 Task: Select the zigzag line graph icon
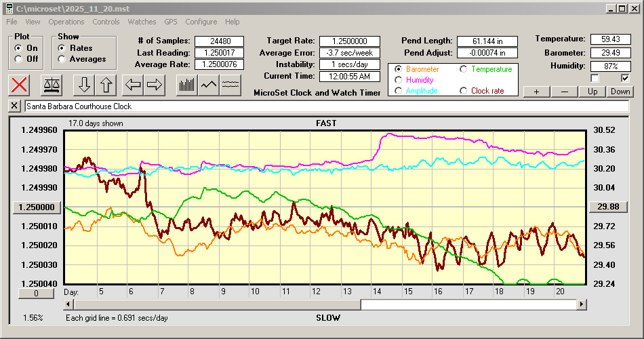click(x=209, y=85)
